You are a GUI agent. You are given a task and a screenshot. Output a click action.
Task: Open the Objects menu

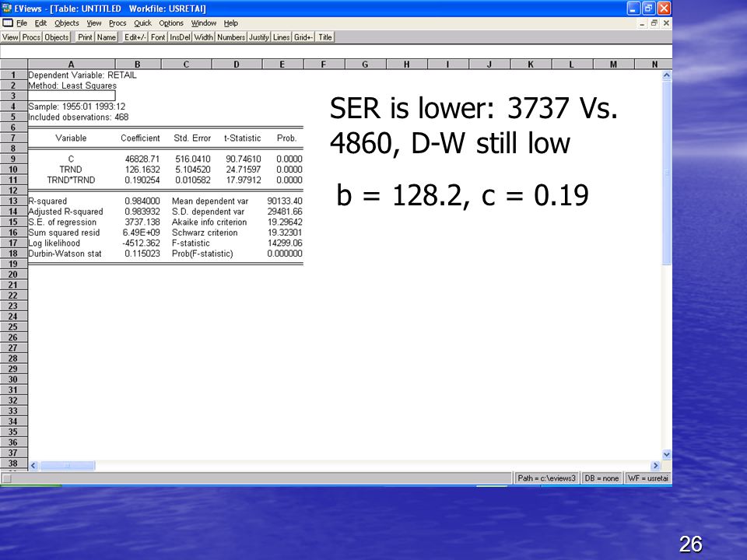(x=66, y=23)
